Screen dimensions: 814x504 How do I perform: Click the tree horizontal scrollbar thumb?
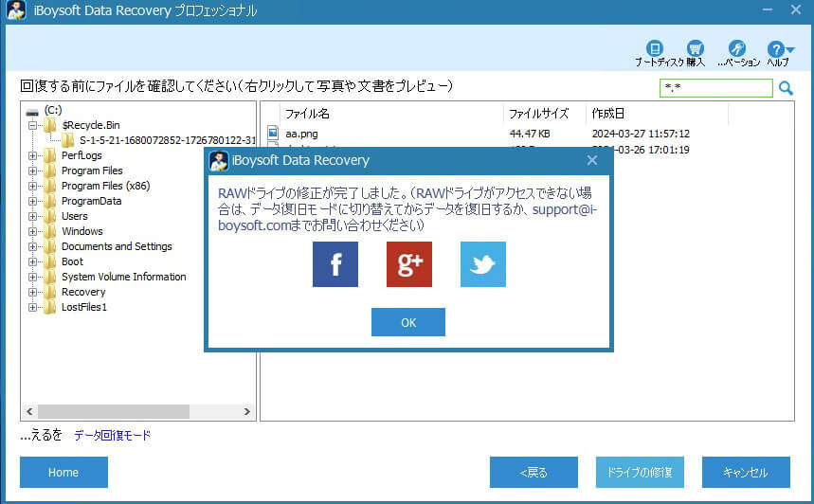click(113, 411)
